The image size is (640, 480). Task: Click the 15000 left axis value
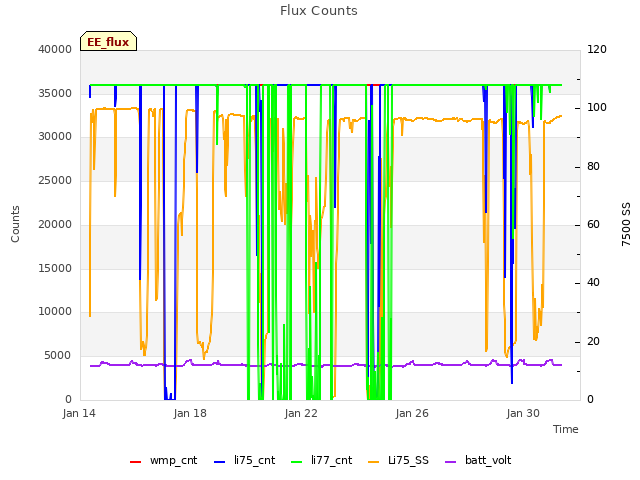pos(55,269)
